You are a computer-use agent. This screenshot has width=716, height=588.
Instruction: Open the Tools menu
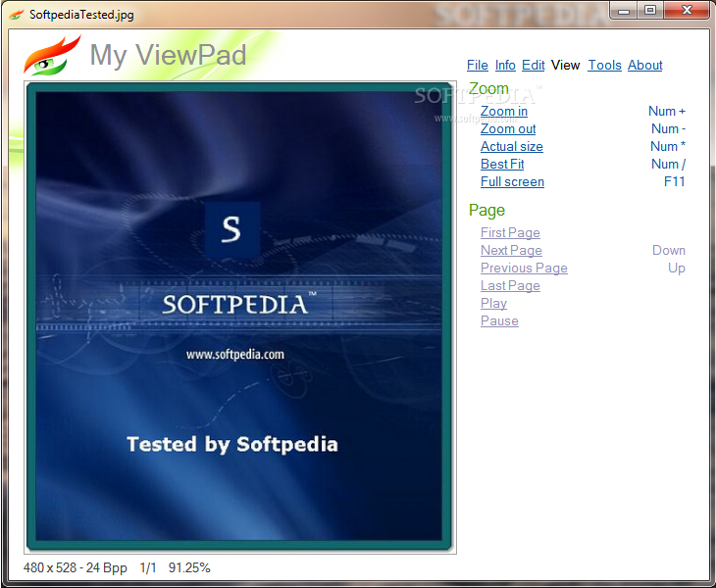click(604, 66)
